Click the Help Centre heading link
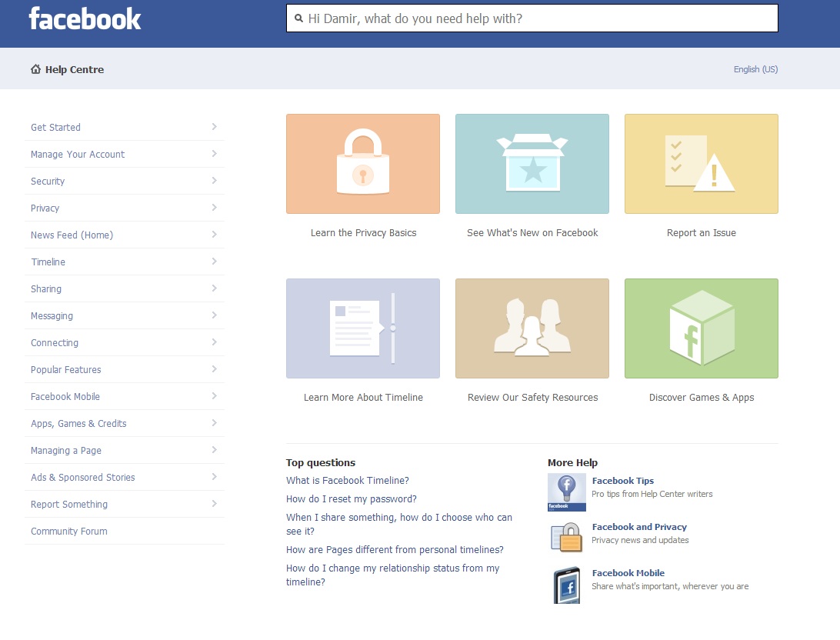The width and height of the screenshot is (840, 640). [x=75, y=70]
